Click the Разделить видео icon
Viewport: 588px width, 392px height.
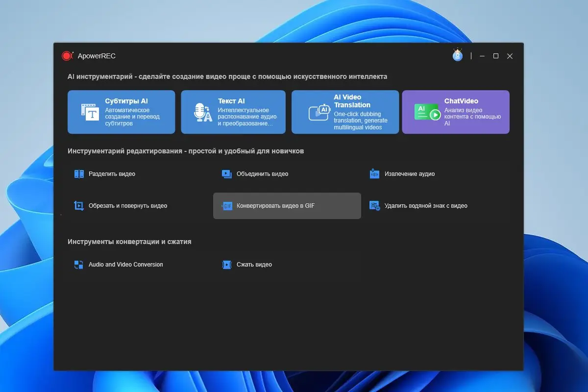(79, 174)
